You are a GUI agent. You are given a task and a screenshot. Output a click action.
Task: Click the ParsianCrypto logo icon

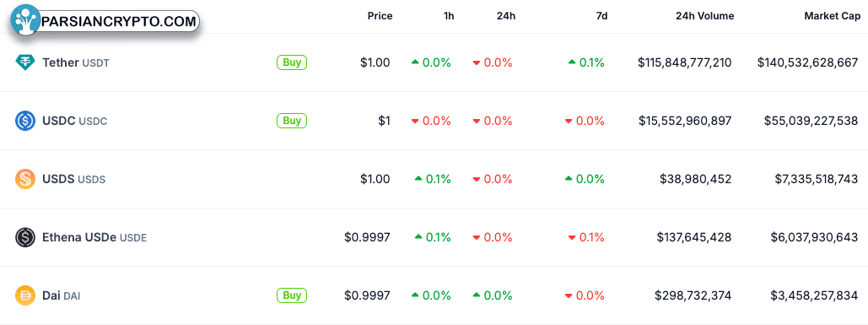click(25, 19)
